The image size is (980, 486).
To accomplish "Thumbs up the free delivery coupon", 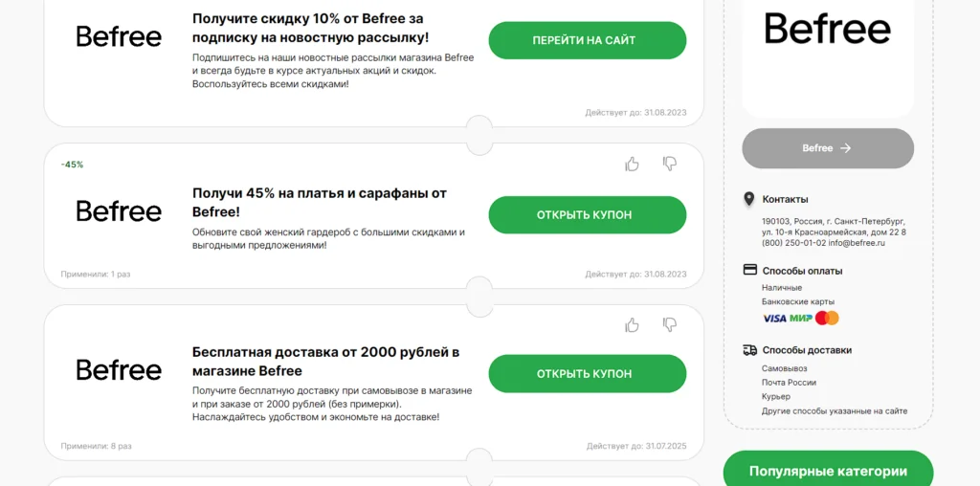I will pos(632,325).
